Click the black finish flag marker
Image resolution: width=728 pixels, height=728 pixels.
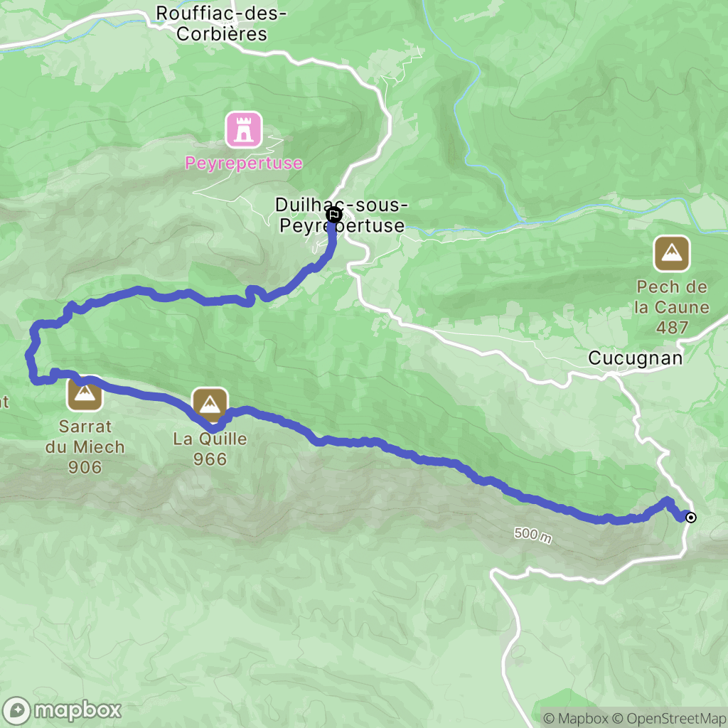(x=334, y=215)
